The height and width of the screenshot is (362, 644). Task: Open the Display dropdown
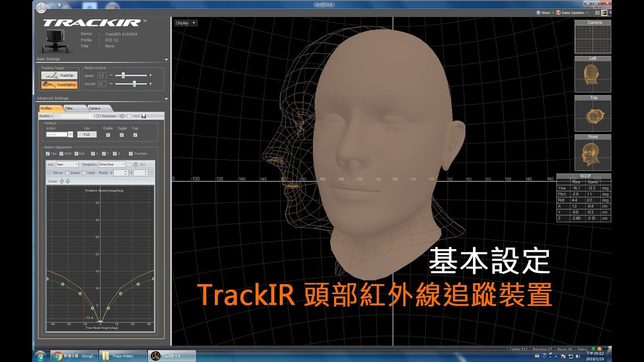pos(186,23)
